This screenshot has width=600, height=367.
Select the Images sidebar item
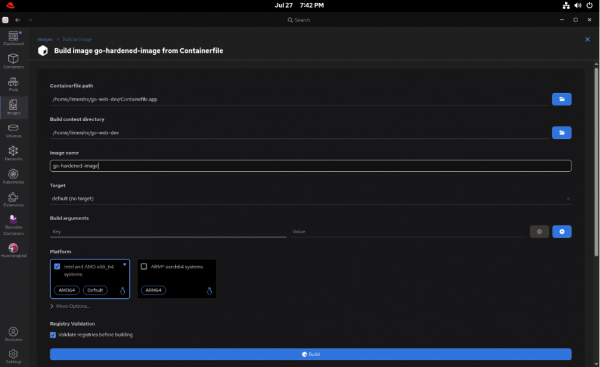[x=13, y=107]
